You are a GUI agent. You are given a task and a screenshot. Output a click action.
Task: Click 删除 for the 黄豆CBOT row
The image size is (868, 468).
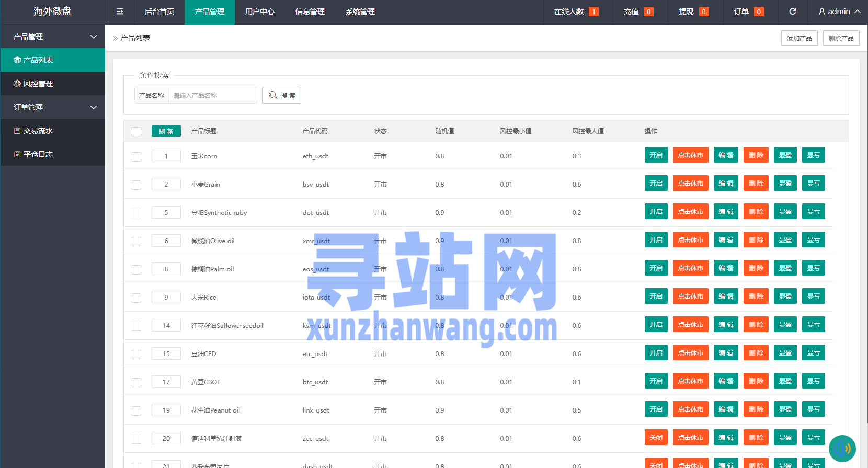(x=756, y=381)
